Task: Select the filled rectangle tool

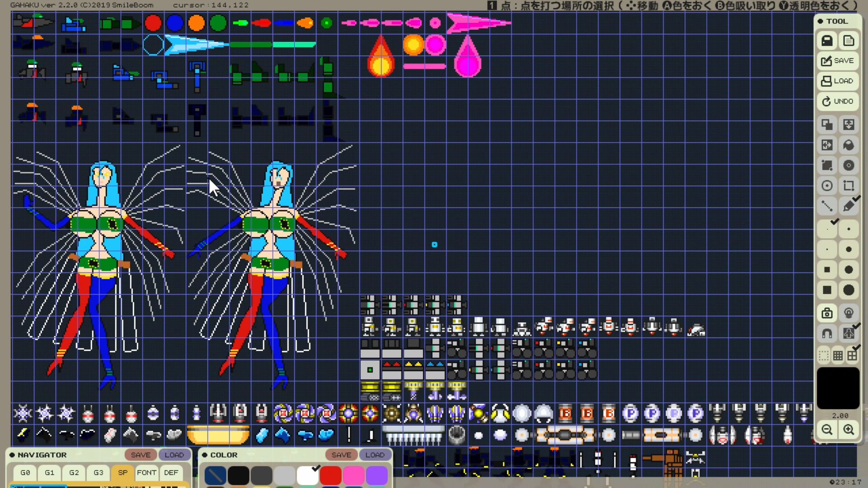Action: [x=827, y=165]
